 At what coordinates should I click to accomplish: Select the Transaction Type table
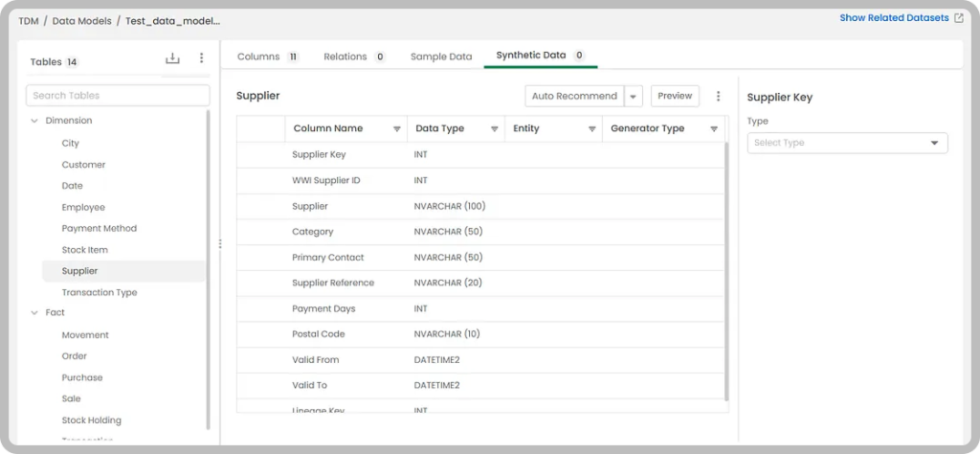pyautogui.click(x=100, y=293)
